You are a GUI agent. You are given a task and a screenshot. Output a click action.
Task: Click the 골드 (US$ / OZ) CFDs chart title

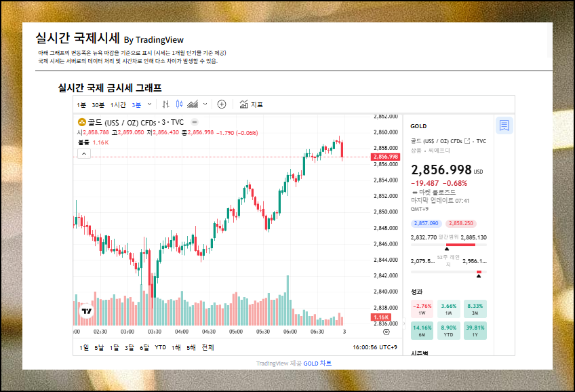pos(121,122)
